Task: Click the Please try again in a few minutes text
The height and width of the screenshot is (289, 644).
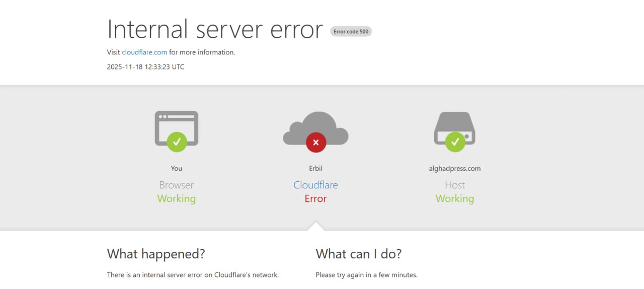Action: pos(366,275)
